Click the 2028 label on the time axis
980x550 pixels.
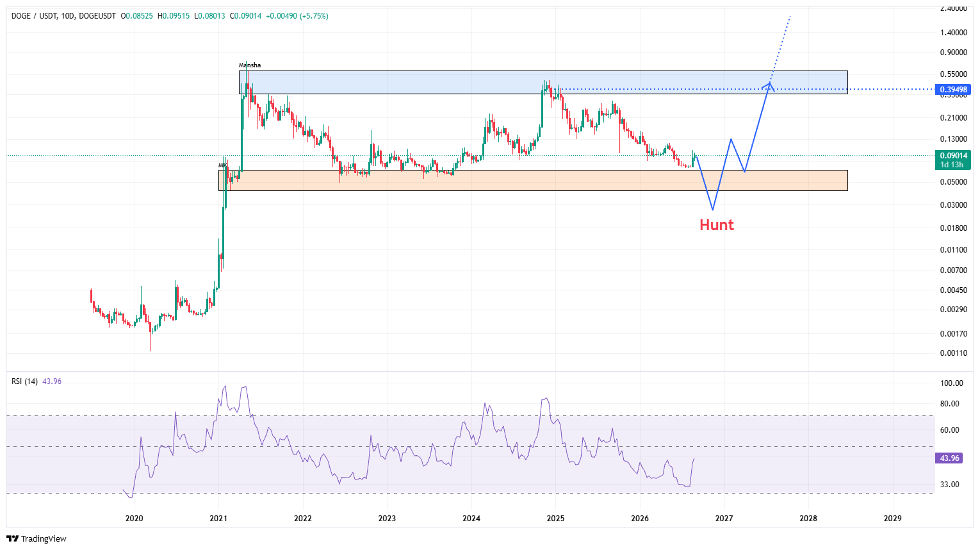coord(808,519)
